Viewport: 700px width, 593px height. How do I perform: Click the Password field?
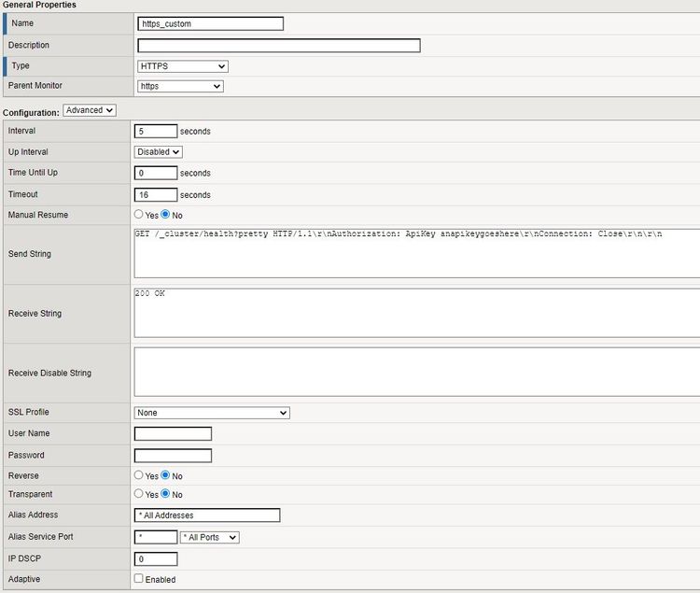click(173, 455)
